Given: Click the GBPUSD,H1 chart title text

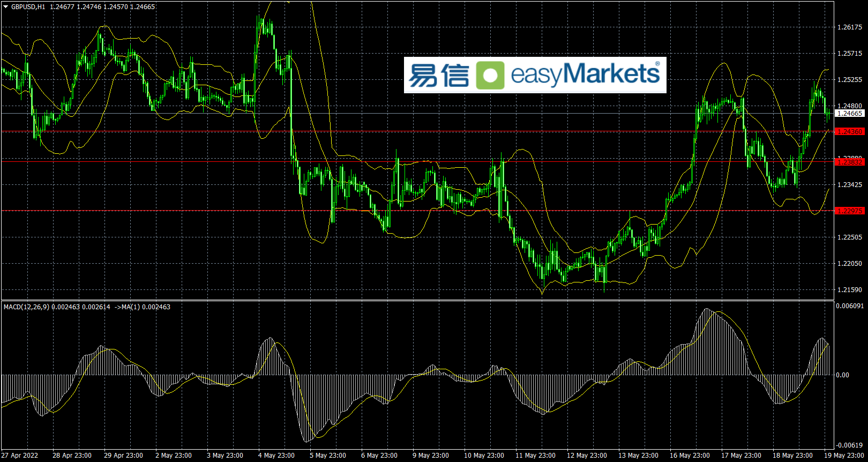Looking at the screenshot, I should coord(28,7).
